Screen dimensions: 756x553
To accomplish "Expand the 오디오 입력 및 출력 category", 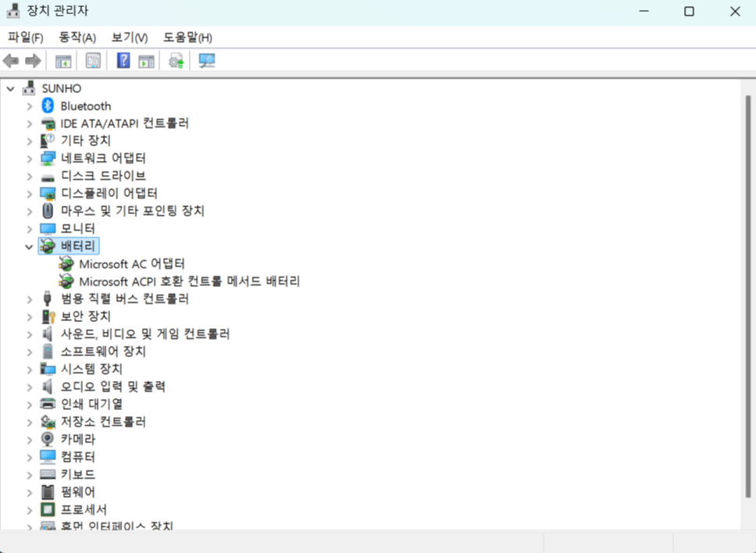I will point(30,387).
